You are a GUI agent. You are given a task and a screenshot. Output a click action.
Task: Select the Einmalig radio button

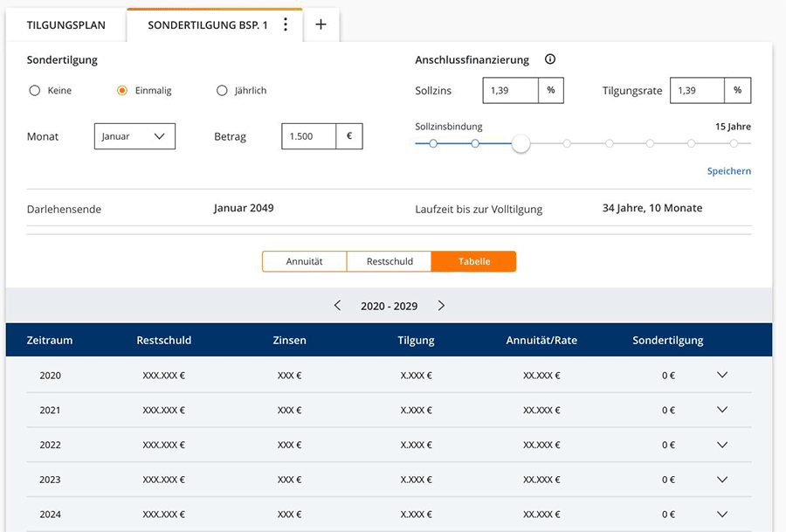click(122, 90)
